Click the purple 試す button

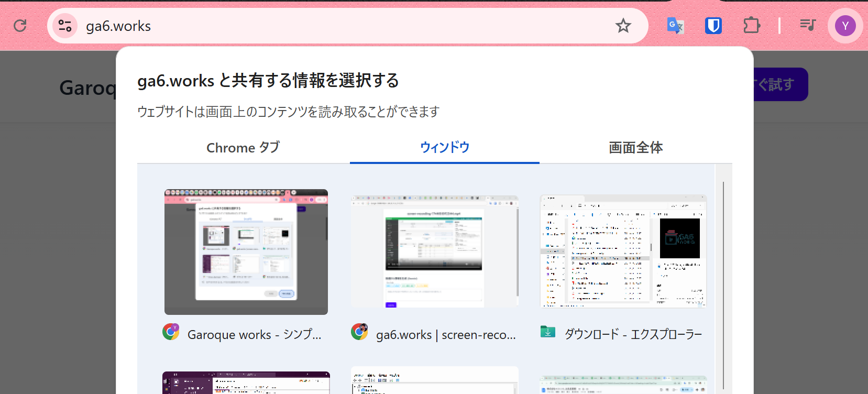tap(781, 84)
